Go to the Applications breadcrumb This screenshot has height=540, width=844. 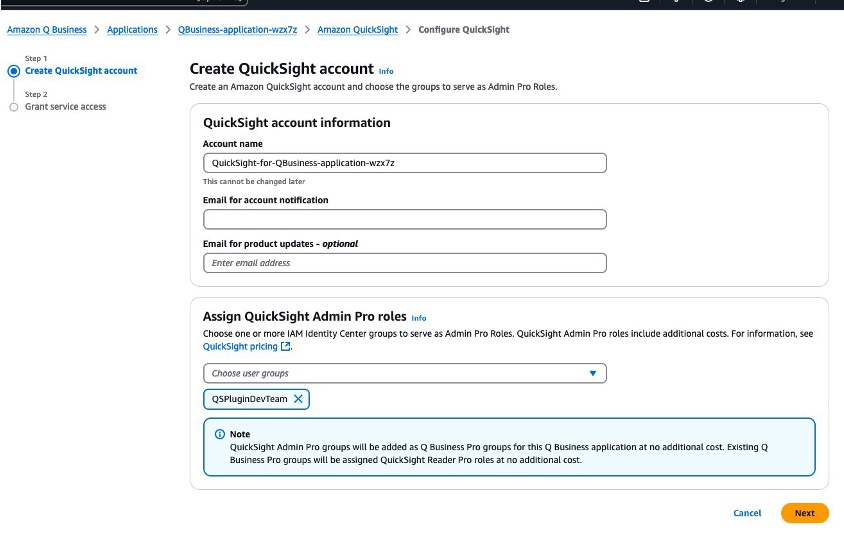[132, 30]
